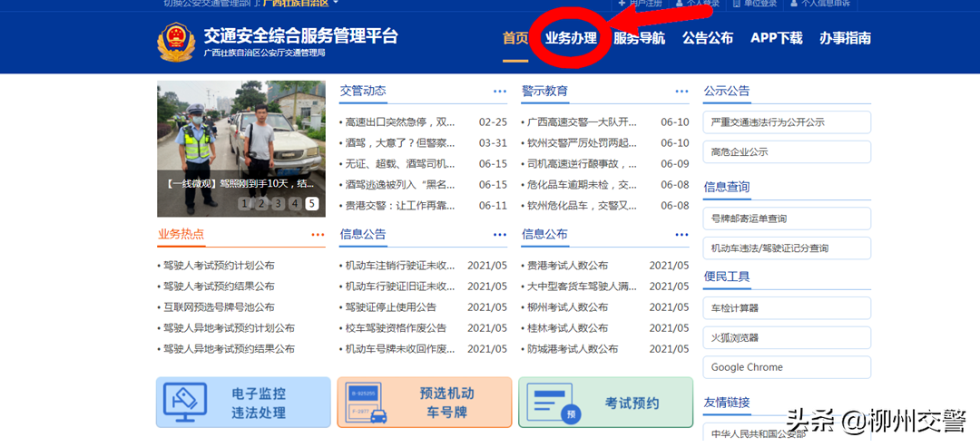Viewport: 980px width, 447px height.
Task: Open the 电子监控违法处理 tile
Action: click(243, 403)
